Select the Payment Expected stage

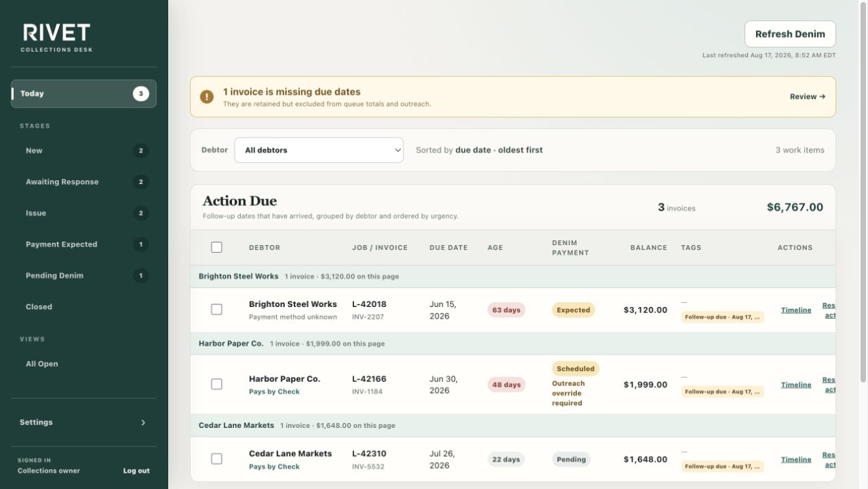pos(84,244)
